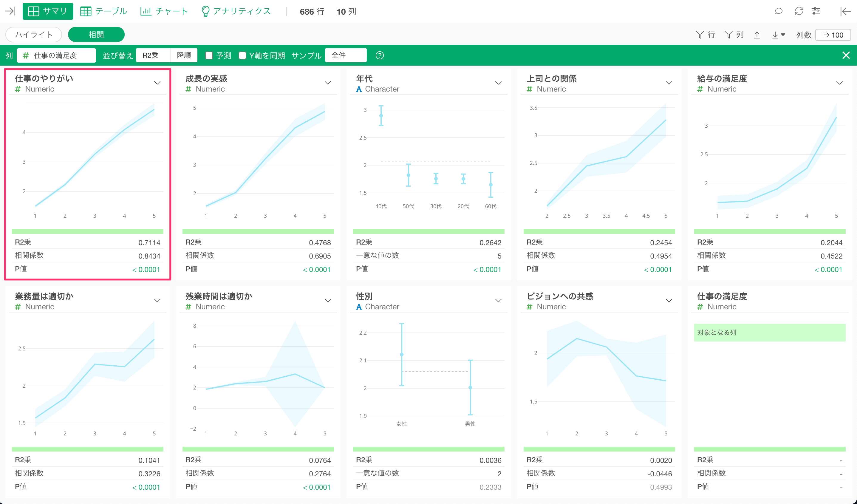Click 相関係数 value -0.0446
The height and width of the screenshot is (504, 857).
659,473
